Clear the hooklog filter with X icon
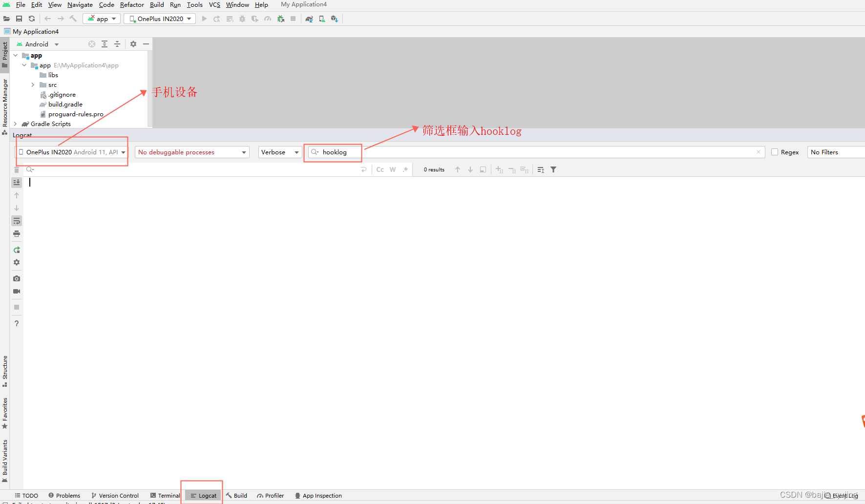The width and height of the screenshot is (865, 504). (759, 152)
